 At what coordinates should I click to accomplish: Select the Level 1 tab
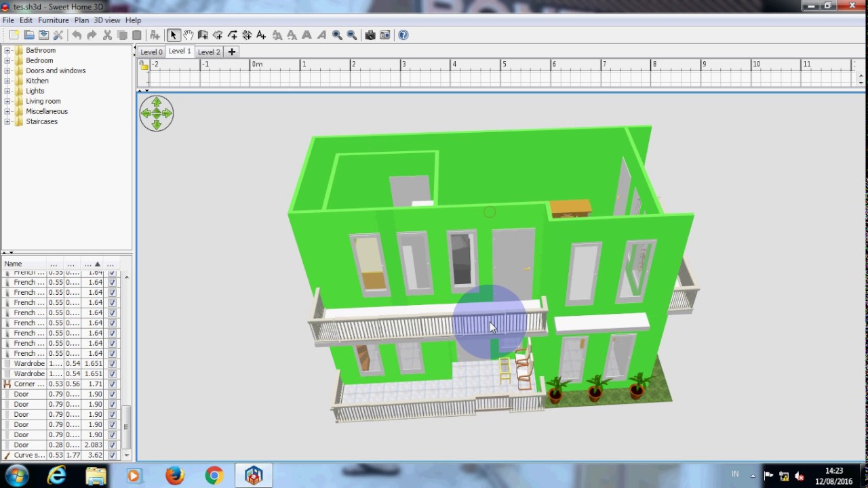(180, 51)
